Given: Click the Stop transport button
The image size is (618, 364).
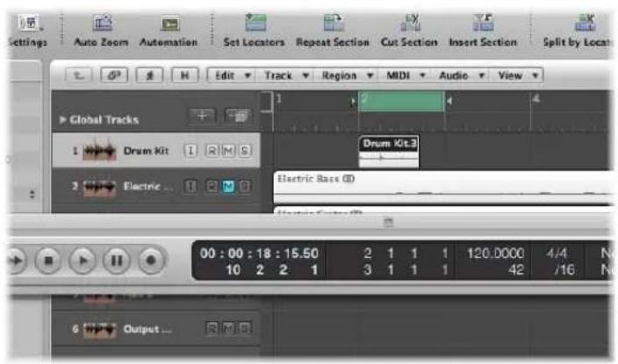Looking at the screenshot, I should pos(48,261).
